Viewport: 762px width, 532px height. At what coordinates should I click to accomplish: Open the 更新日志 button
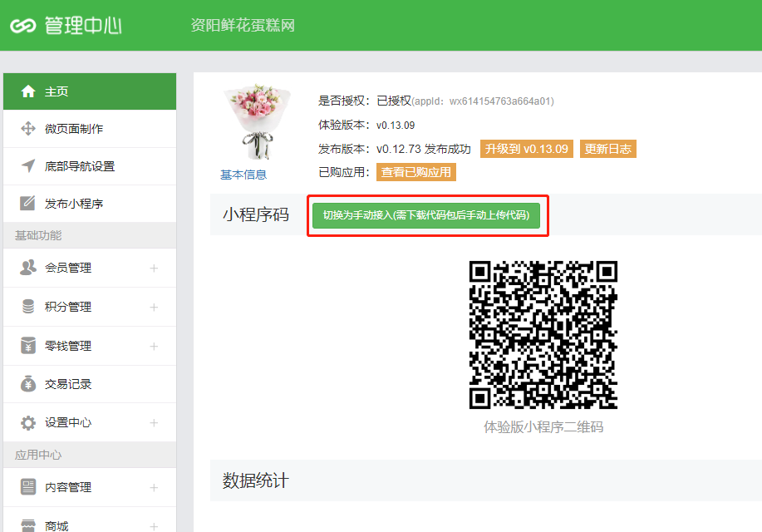[608, 149]
